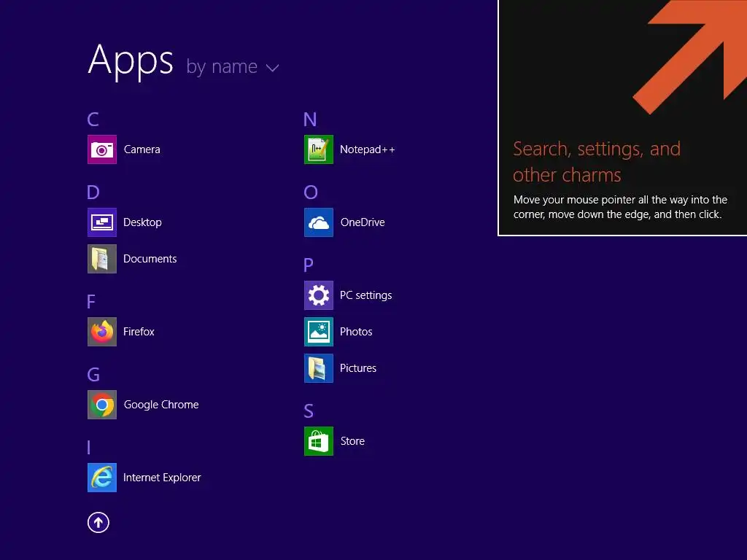The height and width of the screenshot is (560, 747).
Task: Launch Firefox from its icon
Action: pos(102,332)
